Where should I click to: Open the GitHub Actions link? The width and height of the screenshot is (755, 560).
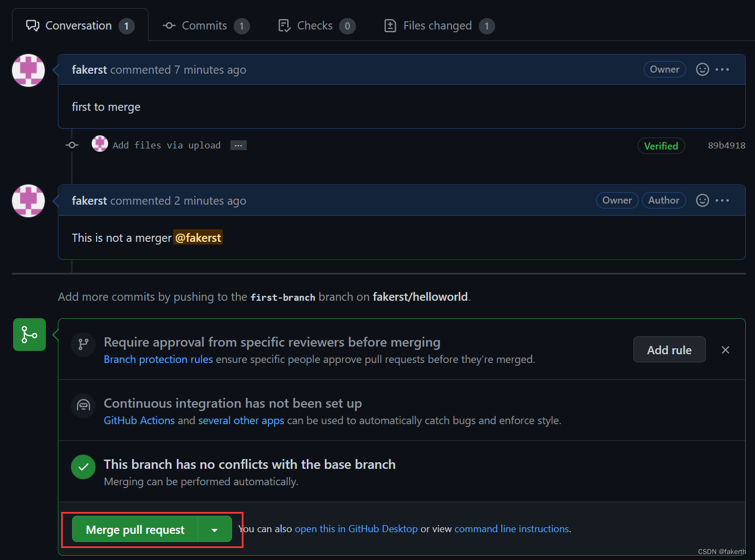click(139, 420)
